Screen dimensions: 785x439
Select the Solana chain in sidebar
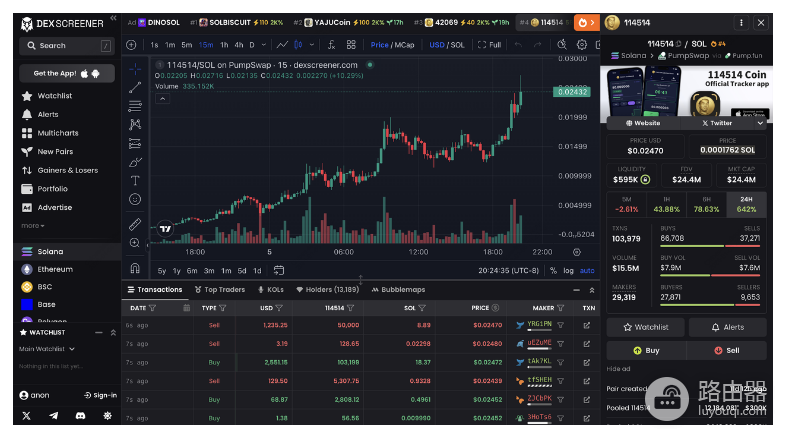click(x=67, y=251)
